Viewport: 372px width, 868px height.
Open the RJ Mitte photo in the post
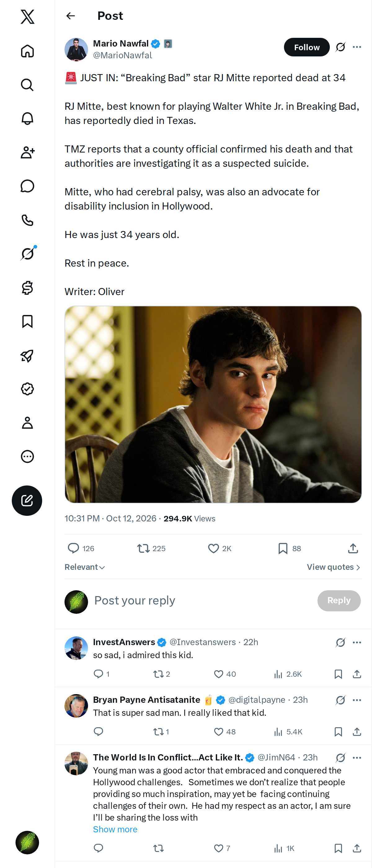tap(213, 404)
